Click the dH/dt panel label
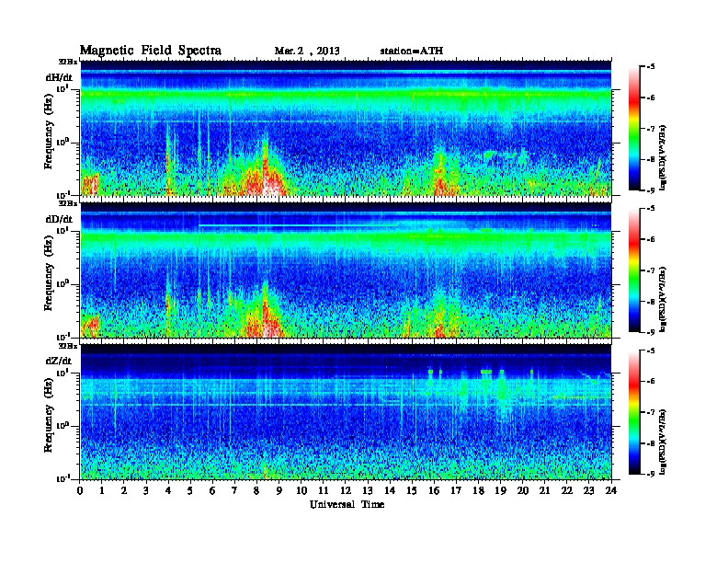 tap(59, 77)
